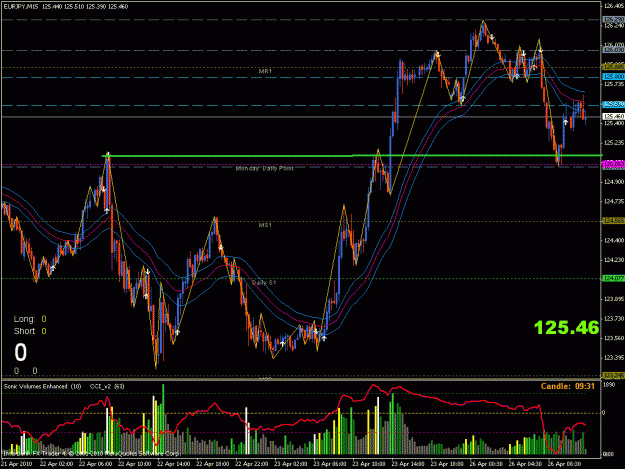
Task: Select the MR1 level label
Action: point(265,71)
